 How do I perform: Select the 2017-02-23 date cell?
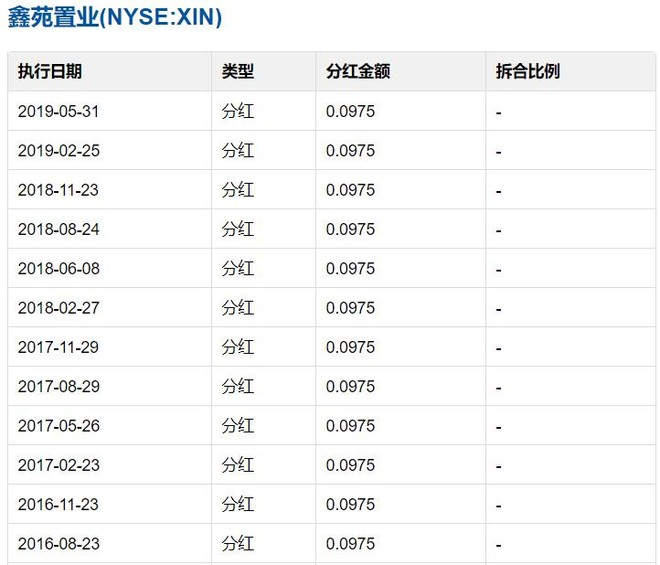click(x=59, y=465)
